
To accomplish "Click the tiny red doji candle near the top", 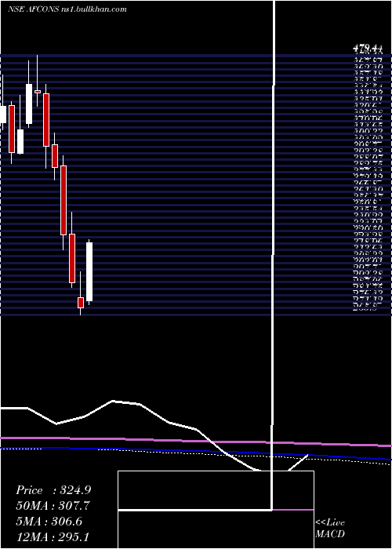I will tap(37, 92).
